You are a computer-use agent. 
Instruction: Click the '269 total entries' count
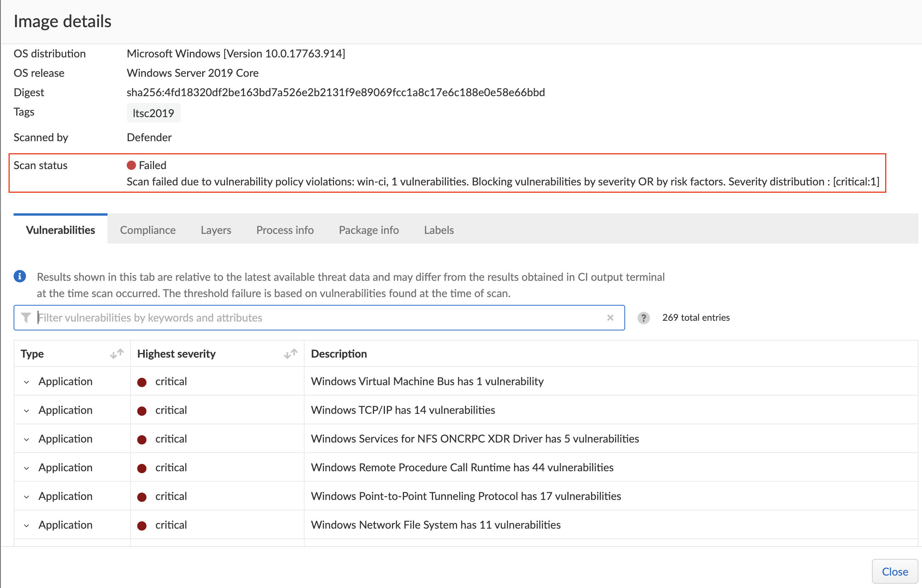click(696, 318)
